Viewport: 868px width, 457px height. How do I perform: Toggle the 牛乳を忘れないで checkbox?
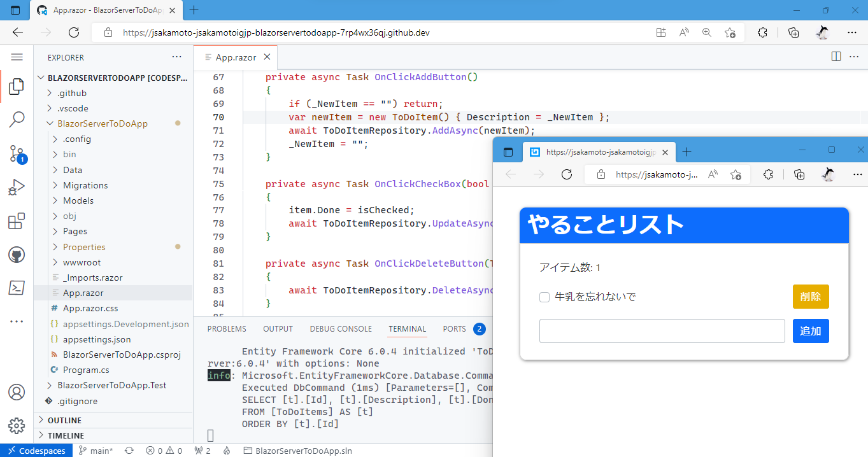click(x=544, y=297)
